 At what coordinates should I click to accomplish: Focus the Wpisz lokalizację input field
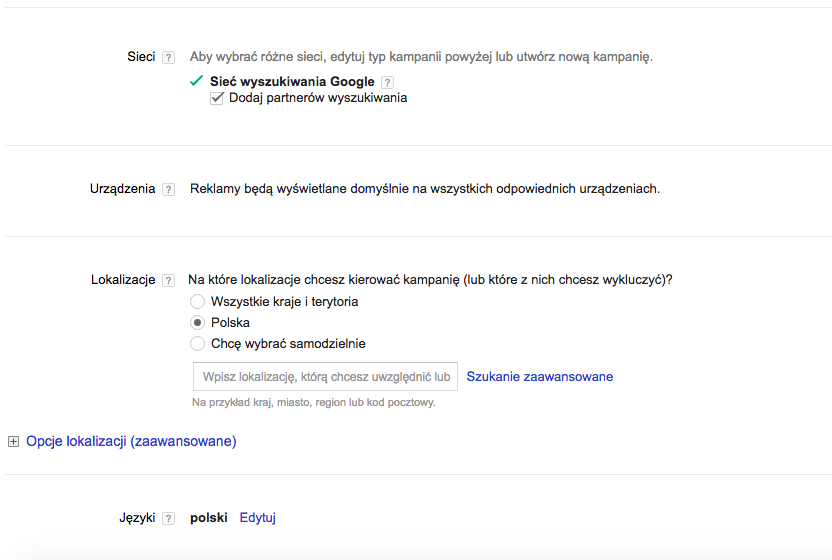325,377
